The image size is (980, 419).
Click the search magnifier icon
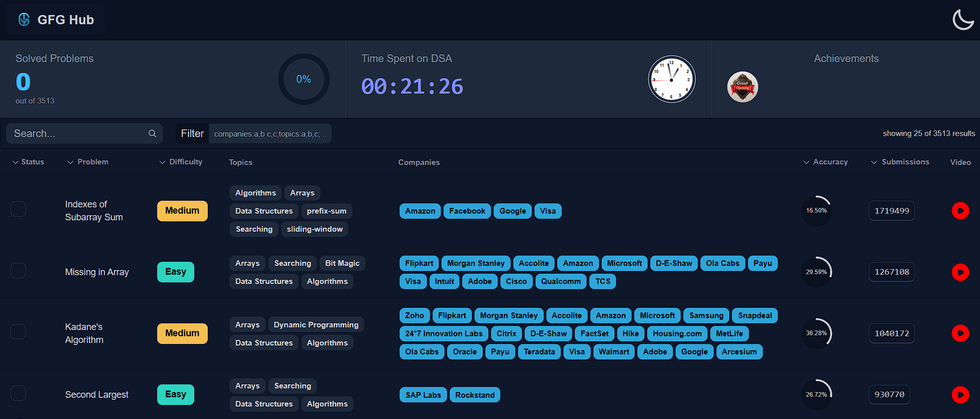coord(152,133)
